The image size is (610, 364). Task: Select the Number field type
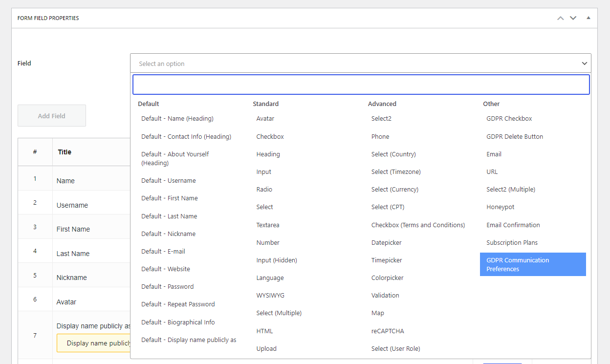tap(268, 243)
